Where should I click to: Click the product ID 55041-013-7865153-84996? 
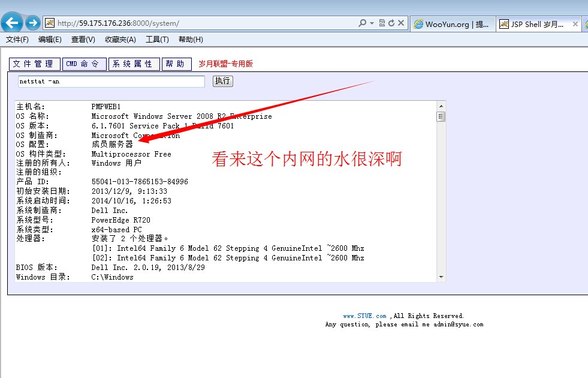coord(140,182)
